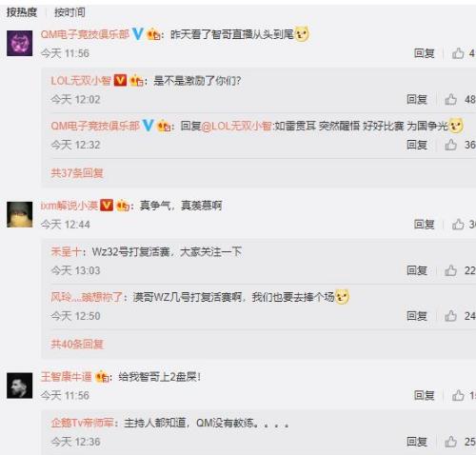Sort comments by 按时间

69,12
